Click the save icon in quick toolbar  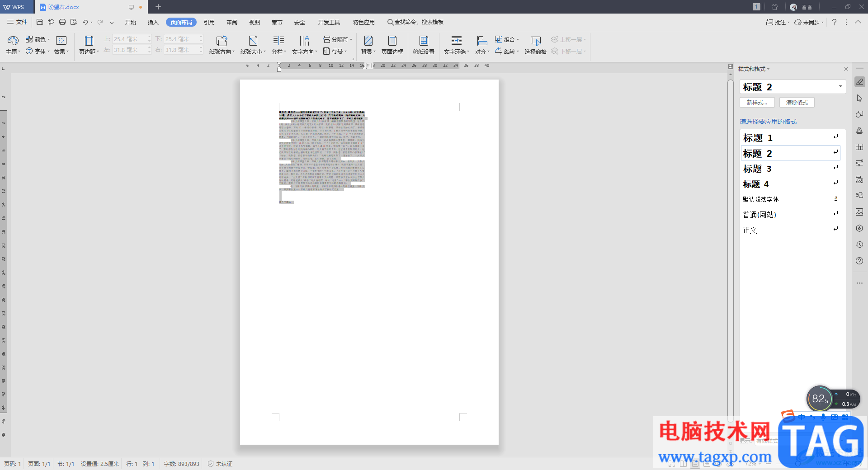(40, 22)
